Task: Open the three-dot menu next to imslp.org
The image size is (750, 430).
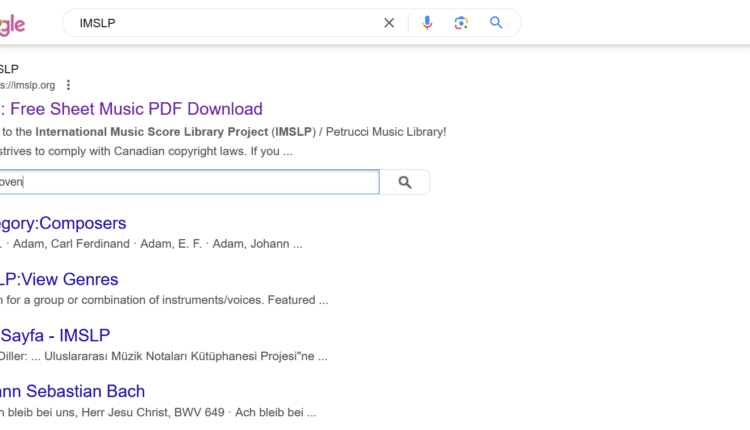Action: coord(68,85)
